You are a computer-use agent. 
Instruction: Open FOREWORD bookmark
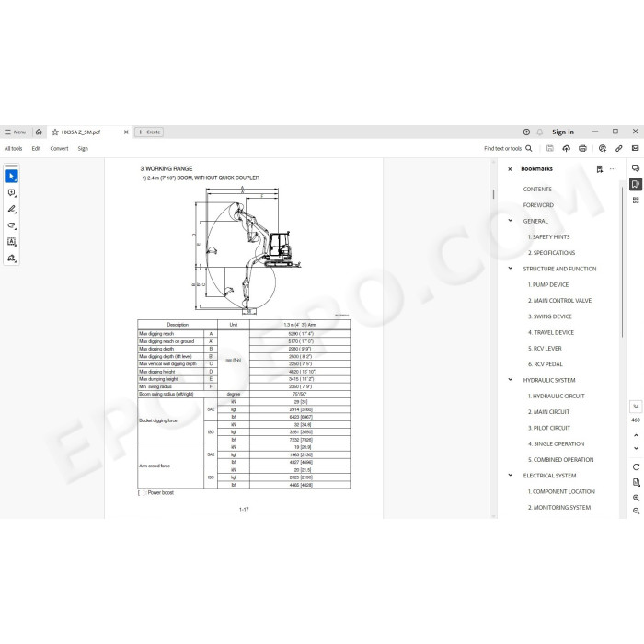tap(538, 205)
